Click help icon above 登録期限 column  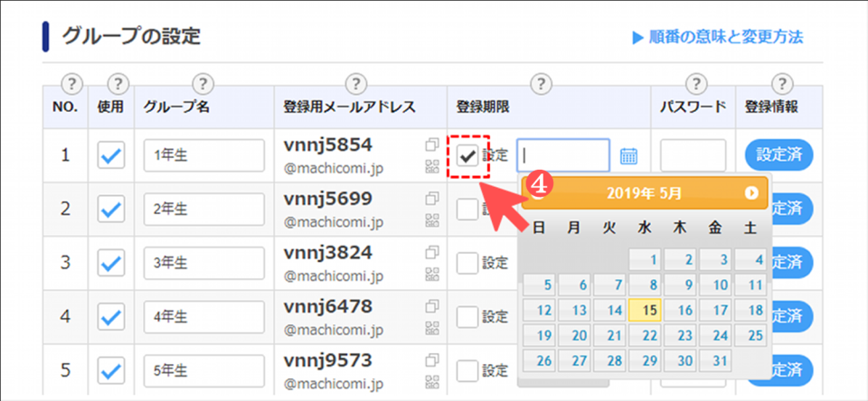pos(541,84)
